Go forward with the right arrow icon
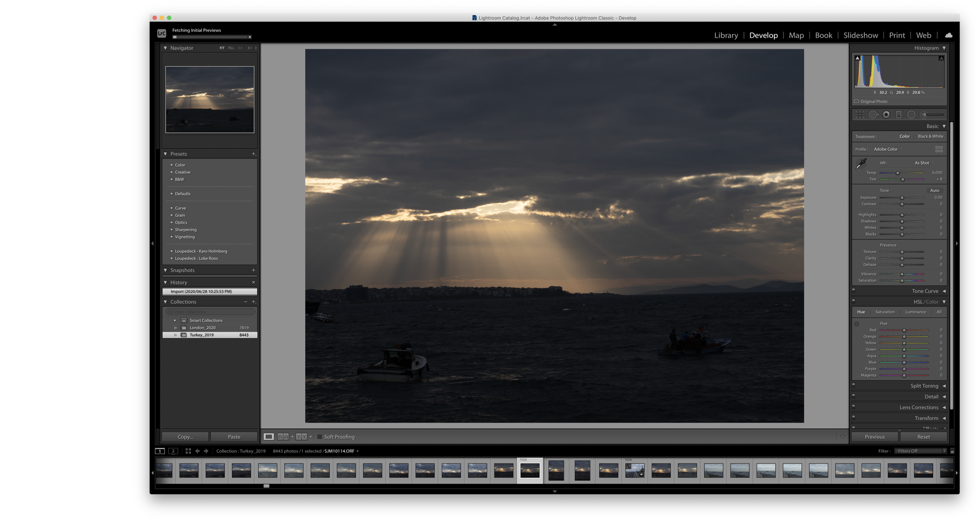This screenshot has width=980, height=521. [x=206, y=451]
